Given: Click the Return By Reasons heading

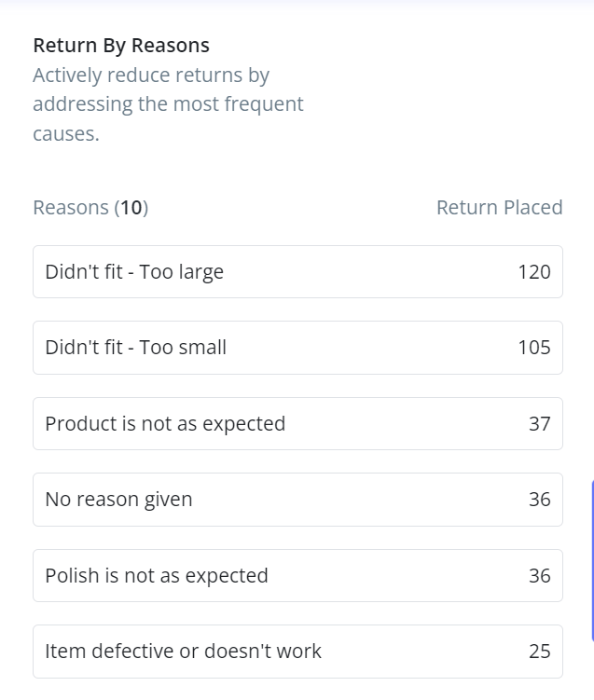Looking at the screenshot, I should pyautogui.click(x=121, y=46).
